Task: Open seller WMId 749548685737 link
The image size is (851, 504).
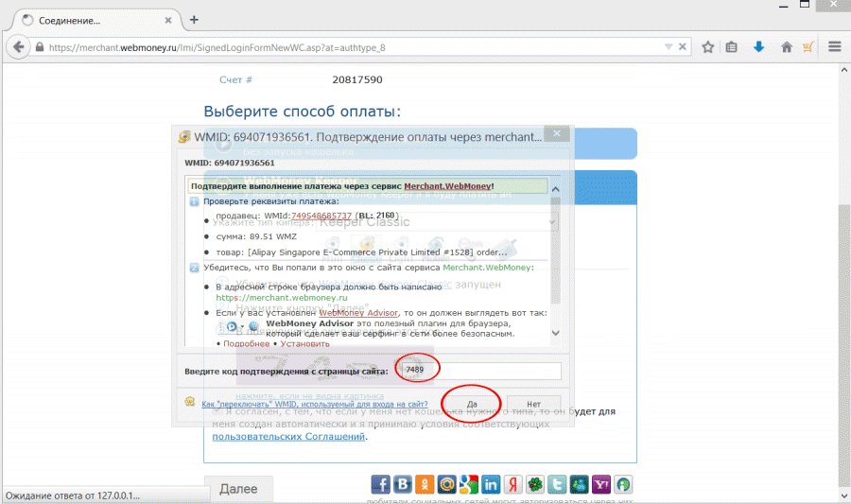Action: coord(321,216)
